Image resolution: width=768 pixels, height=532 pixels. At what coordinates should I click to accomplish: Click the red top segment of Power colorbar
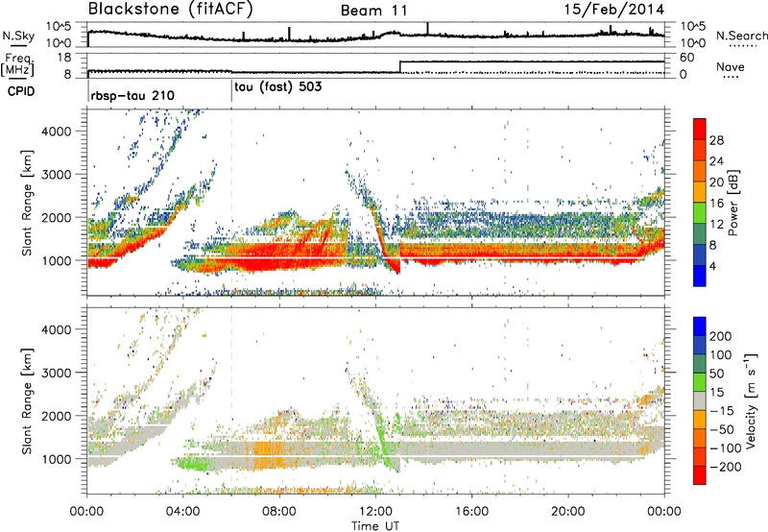coord(700,129)
